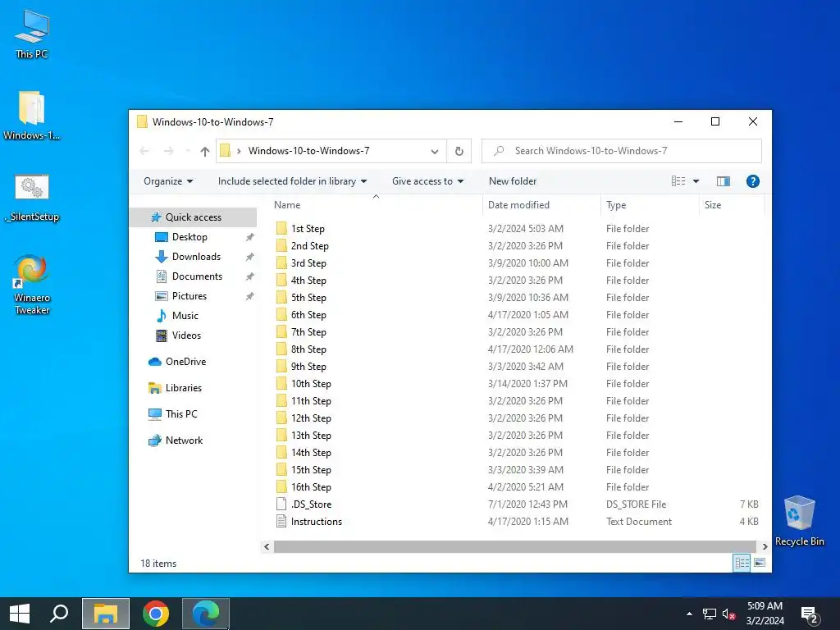This screenshot has width=840, height=630.
Task: Go up one folder level
Action: click(x=204, y=151)
